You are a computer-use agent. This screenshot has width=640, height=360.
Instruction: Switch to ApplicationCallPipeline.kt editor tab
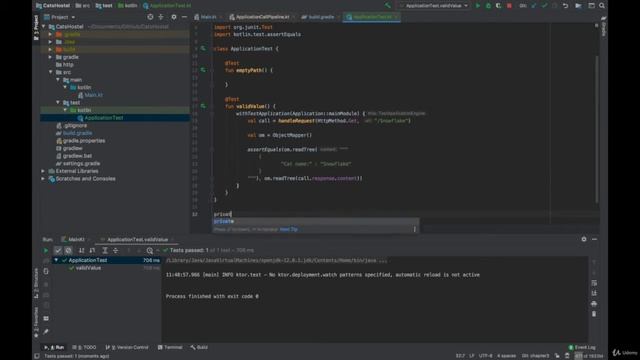tap(262, 17)
